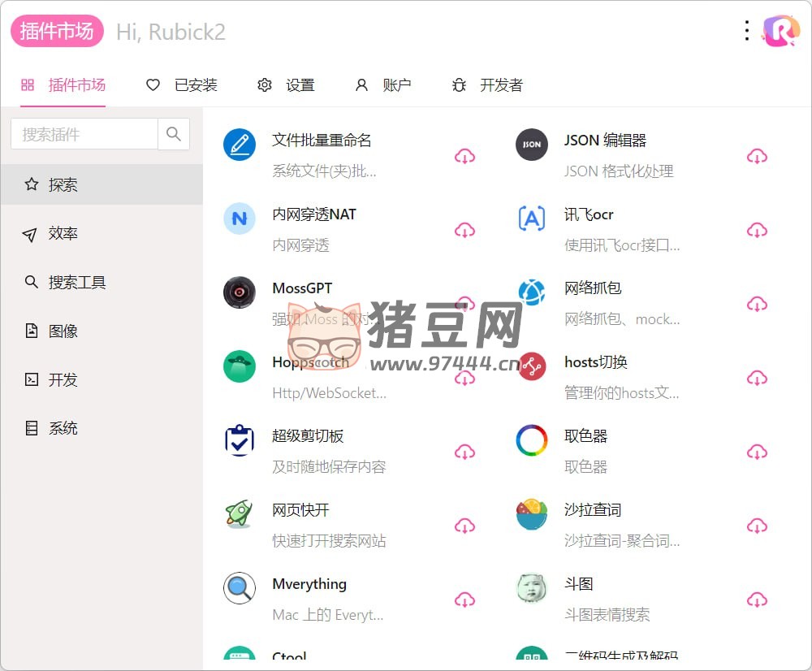Open the 图像 category
This screenshot has width=812, height=671.
tap(63, 331)
